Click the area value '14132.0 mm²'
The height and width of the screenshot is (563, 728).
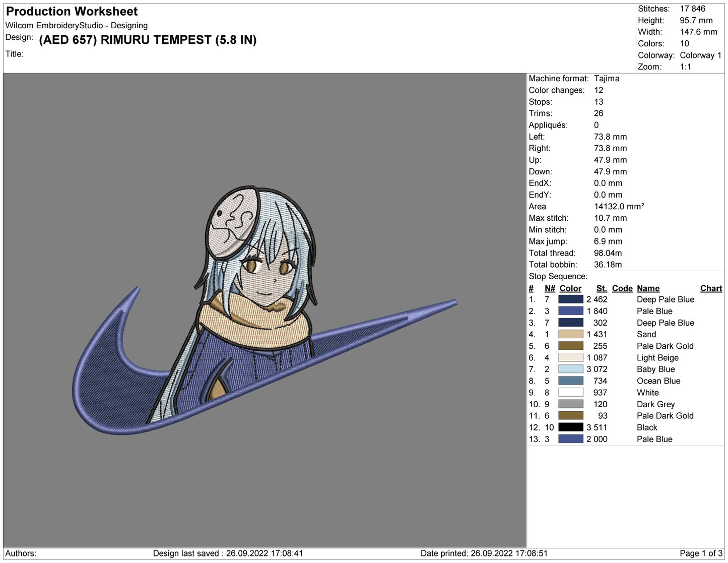[x=619, y=206]
